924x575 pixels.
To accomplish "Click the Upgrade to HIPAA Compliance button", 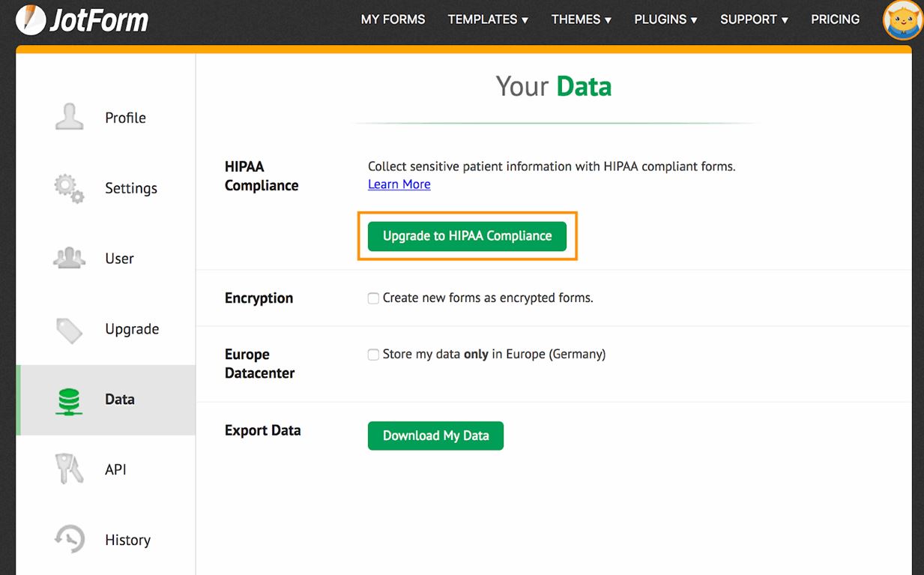I will [467, 235].
